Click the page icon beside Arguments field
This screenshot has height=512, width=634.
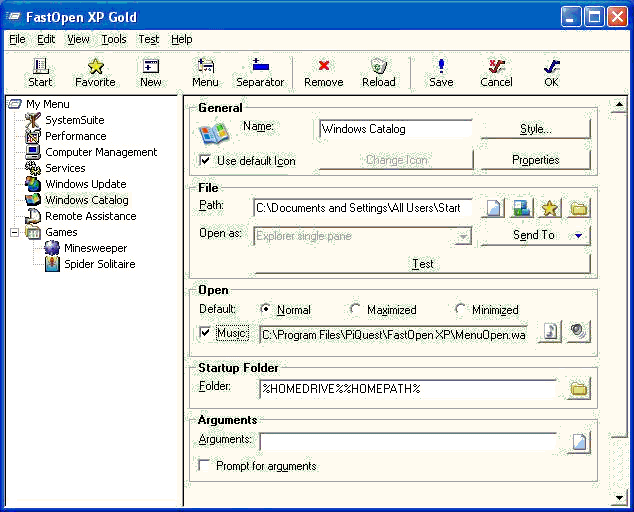click(579, 442)
